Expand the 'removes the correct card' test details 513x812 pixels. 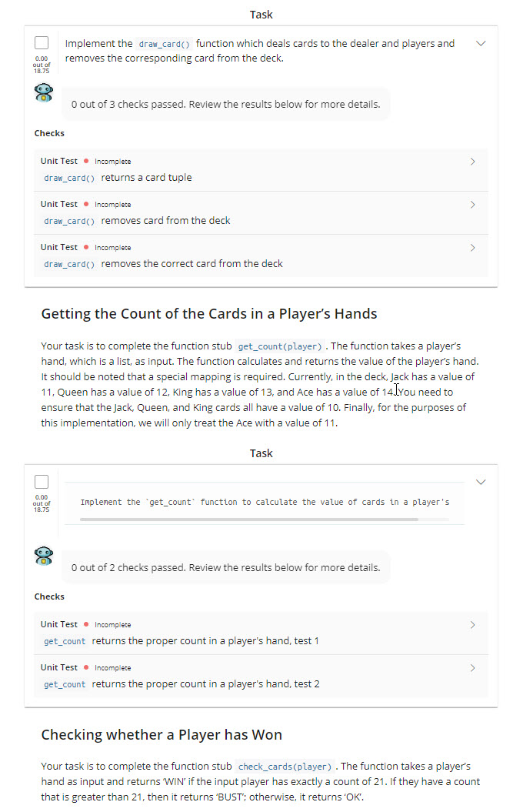coord(474,248)
